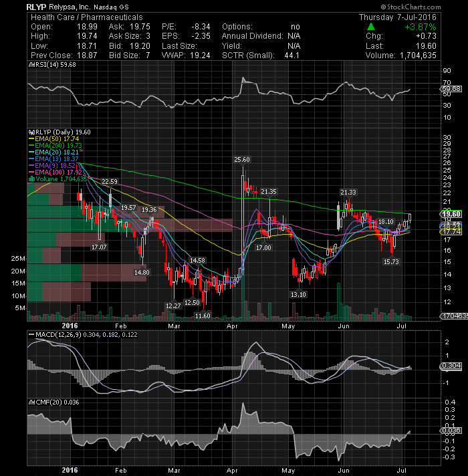
Task: Click the green up-arrow change indicator
Action: (371, 27)
